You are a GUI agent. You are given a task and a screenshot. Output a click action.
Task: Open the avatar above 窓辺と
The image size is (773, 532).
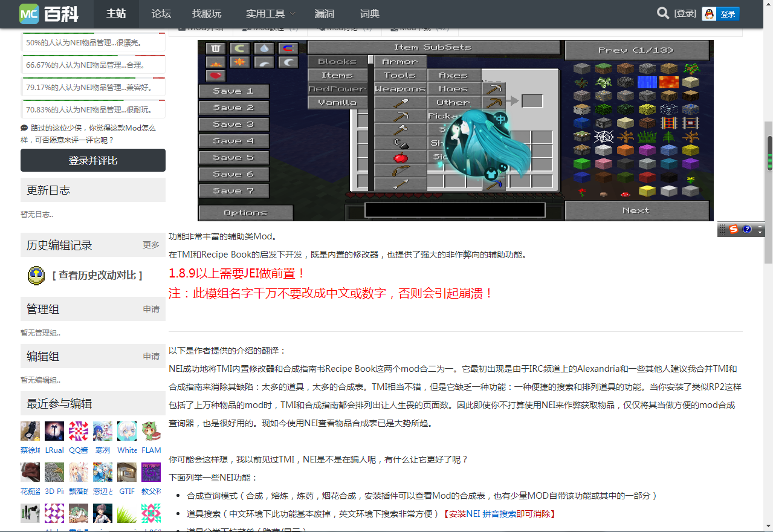point(103,472)
